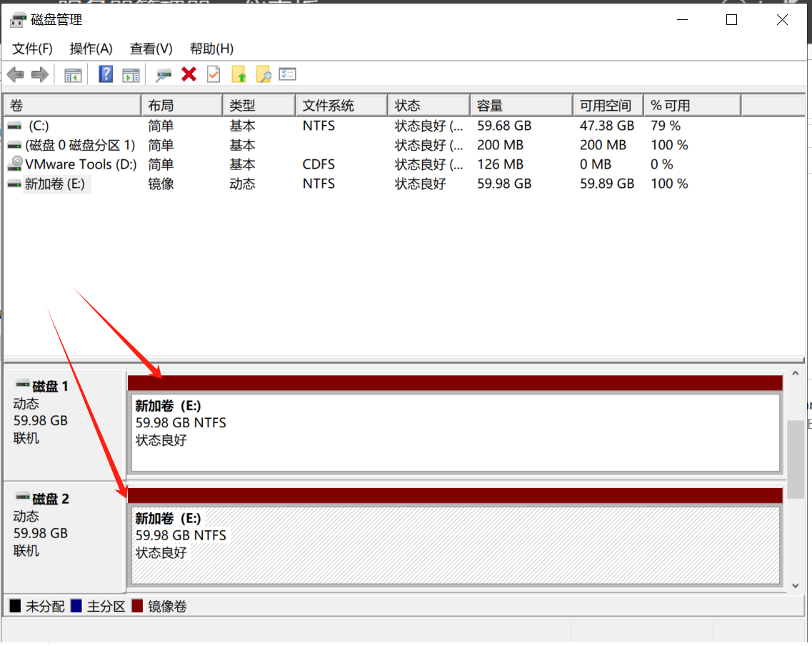
Task: Maximize the Disk Management window
Action: click(732, 20)
